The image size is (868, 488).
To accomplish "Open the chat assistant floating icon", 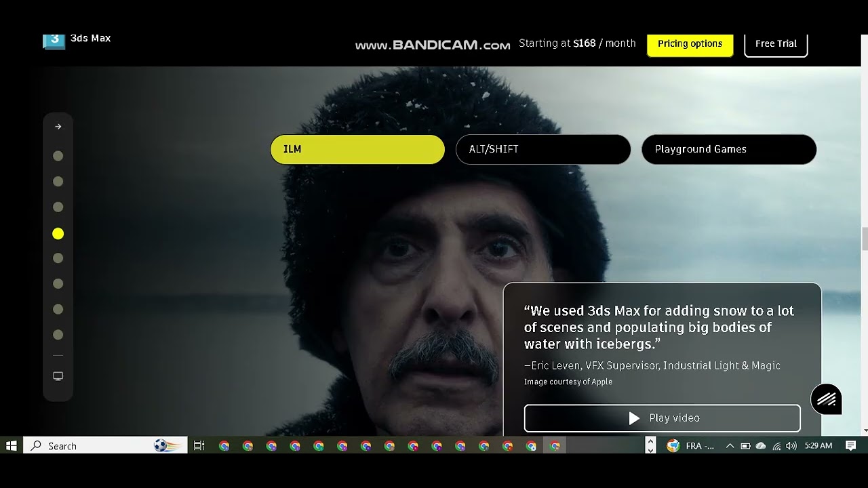I will pyautogui.click(x=826, y=399).
